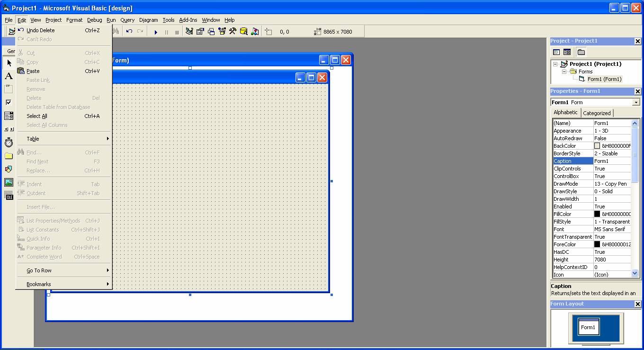Show the Form Layout Window icon
This screenshot has height=350, width=644.
(x=211, y=32)
